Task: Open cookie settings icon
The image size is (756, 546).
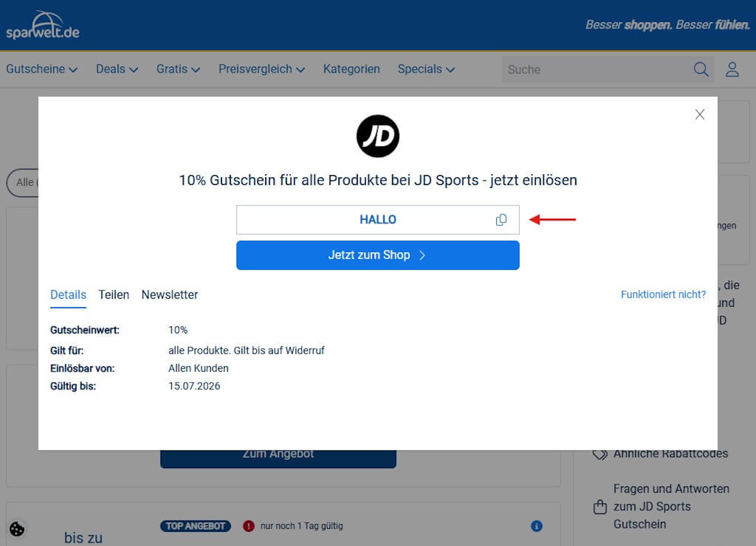Action: coord(17,529)
